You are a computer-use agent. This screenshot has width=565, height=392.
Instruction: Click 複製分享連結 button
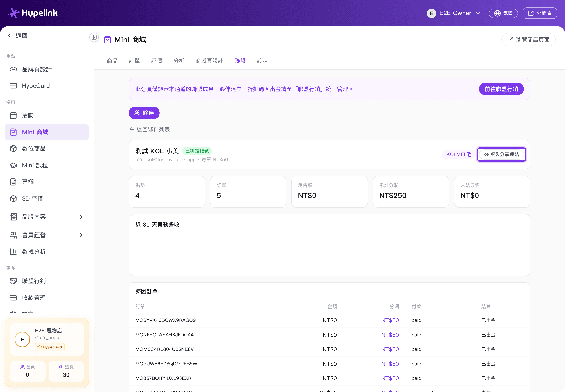[501, 154]
